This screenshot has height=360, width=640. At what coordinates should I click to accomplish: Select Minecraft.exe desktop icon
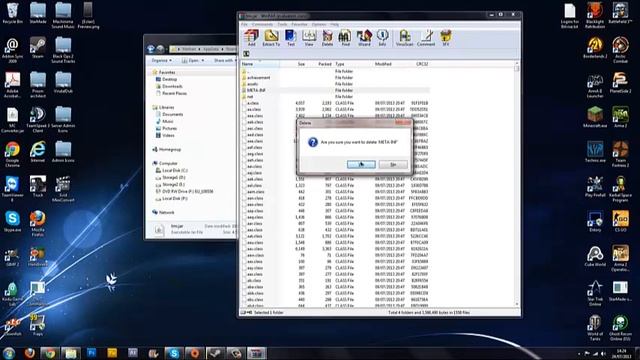coord(595,118)
